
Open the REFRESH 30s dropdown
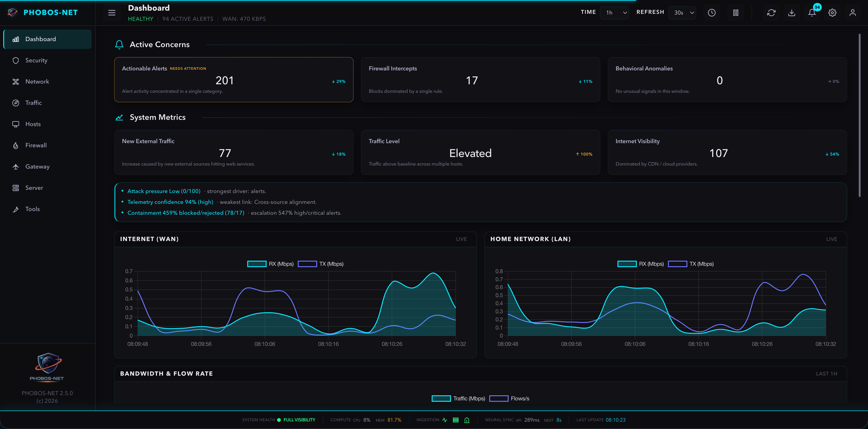tap(682, 13)
